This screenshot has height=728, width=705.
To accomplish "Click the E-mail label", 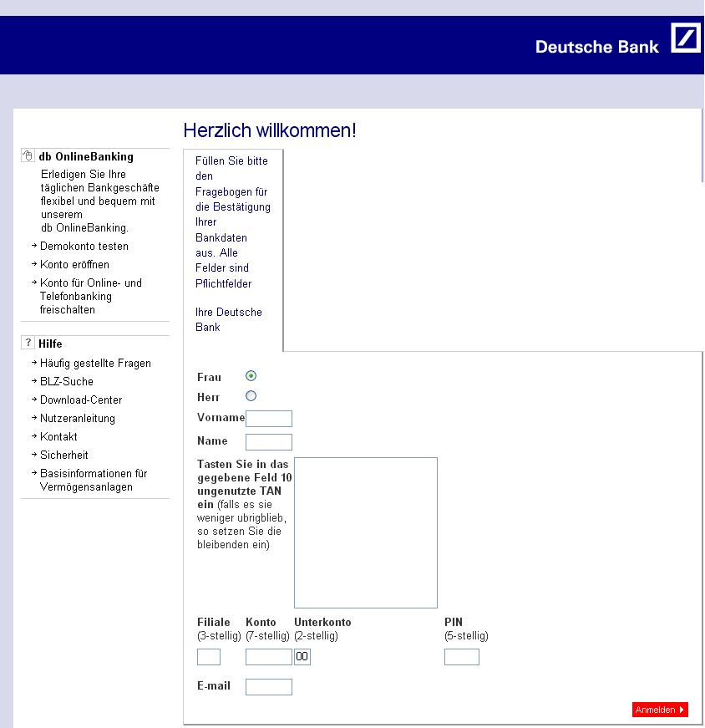I will (214, 685).
